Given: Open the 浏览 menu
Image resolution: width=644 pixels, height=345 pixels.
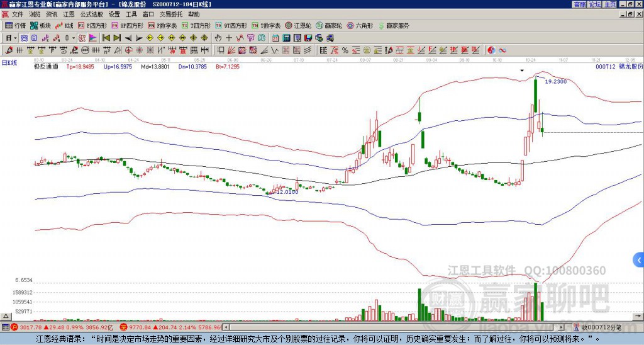Looking at the screenshot, I should pyautogui.click(x=35, y=14).
